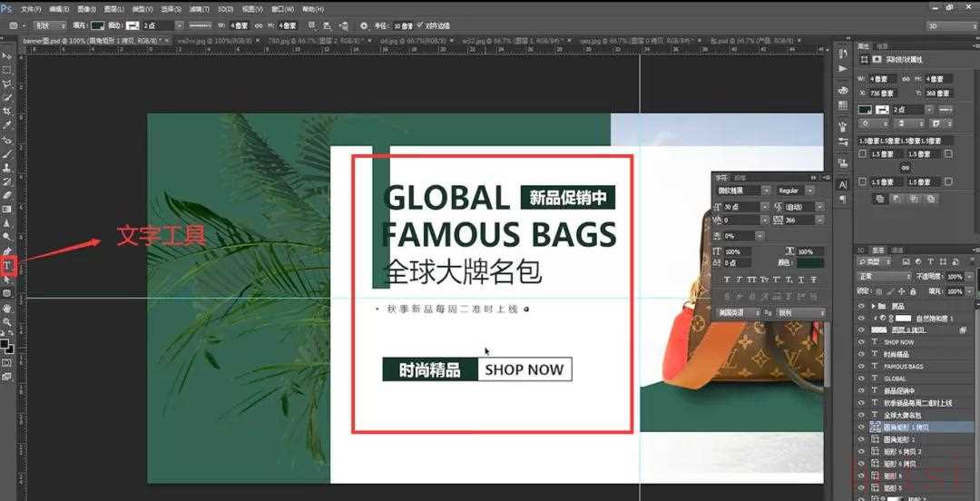Select the Rectangular Marquee tool
Image resolution: width=980 pixels, height=501 pixels.
tap(7, 70)
